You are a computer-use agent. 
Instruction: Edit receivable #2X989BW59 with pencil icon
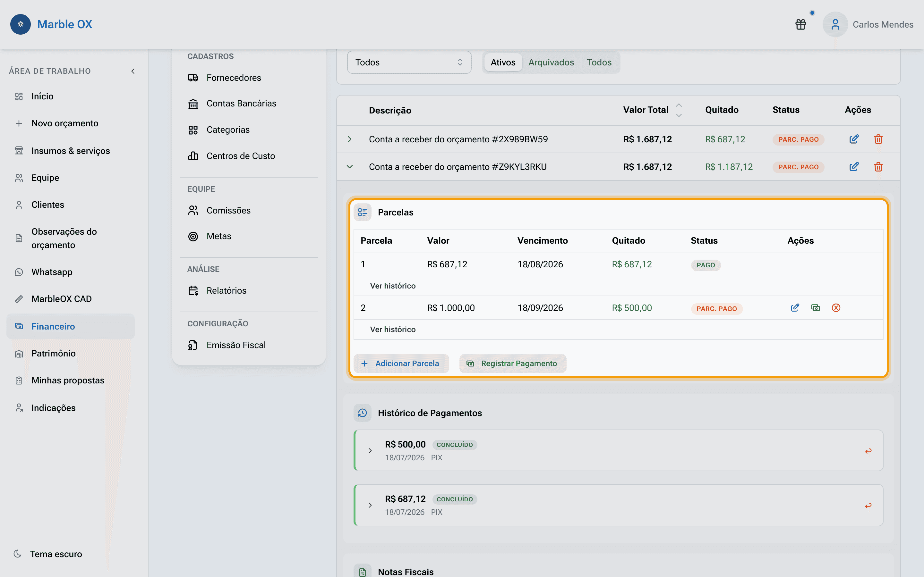pos(854,139)
